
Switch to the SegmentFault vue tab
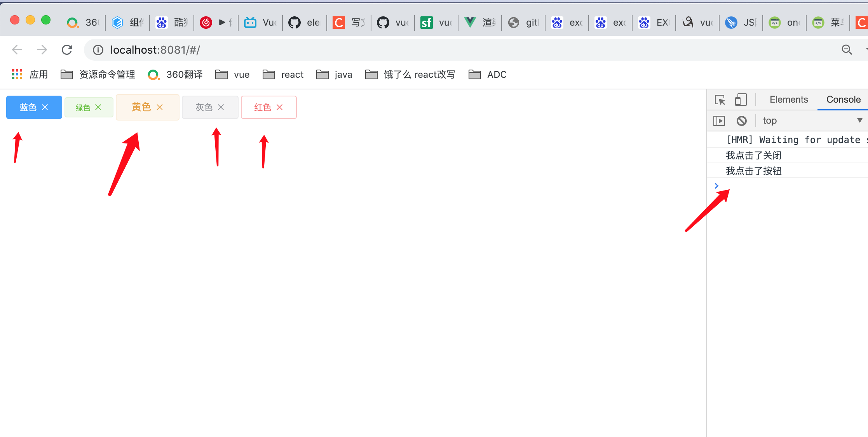tap(436, 23)
